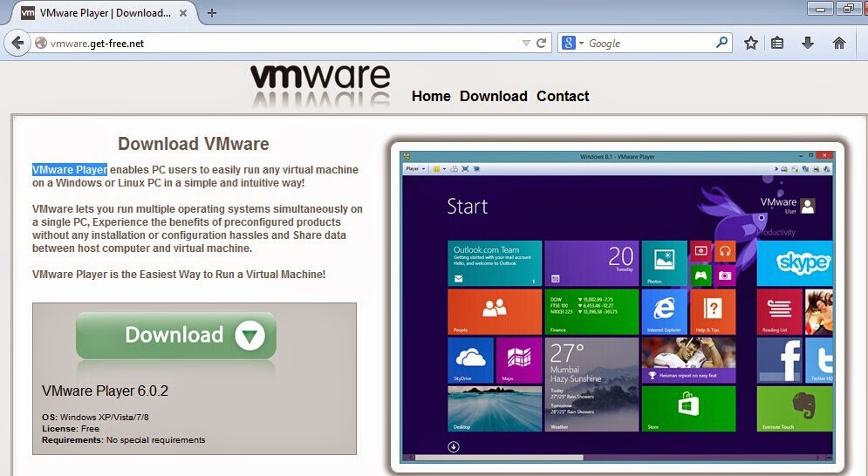Click the Easiest Way to Run sentence
This screenshot has height=476, width=868.
179,274
